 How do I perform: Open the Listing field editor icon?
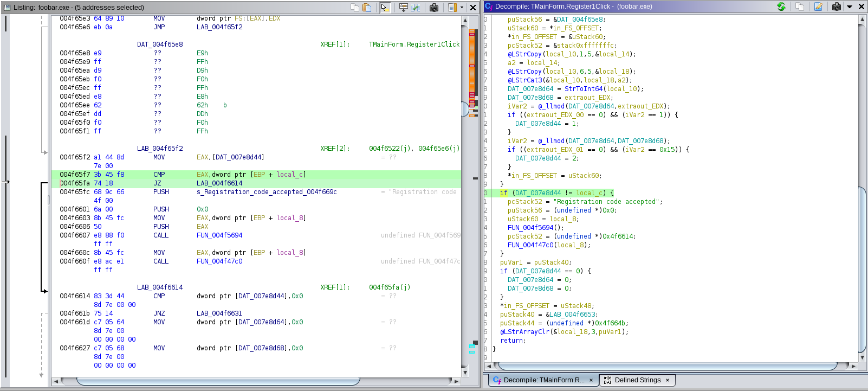pos(404,7)
